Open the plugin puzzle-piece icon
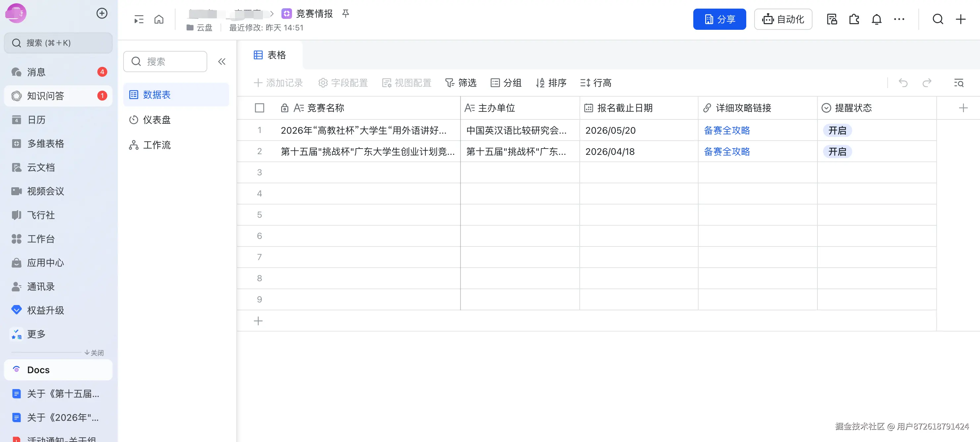 (854, 19)
